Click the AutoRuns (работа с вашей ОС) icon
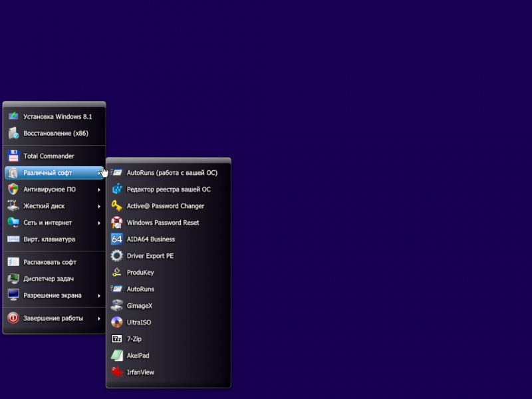The image size is (532, 399). point(117,173)
